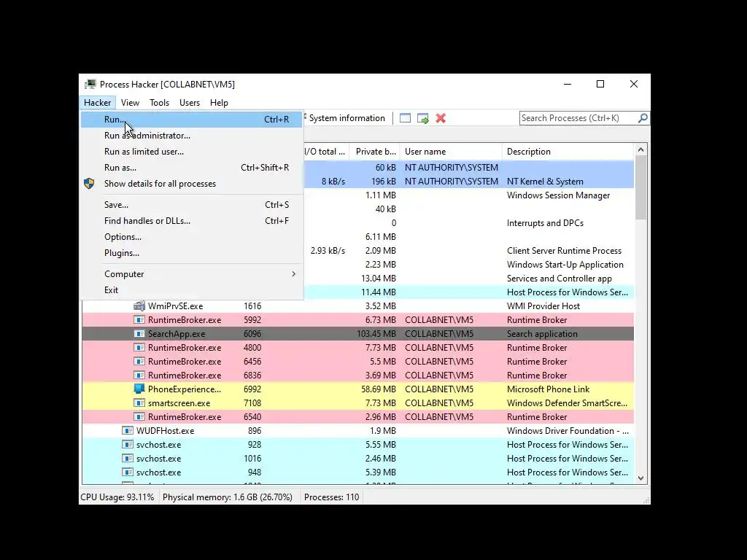Open the Users menu
Viewport: 747px width, 560px height.
click(189, 102)
